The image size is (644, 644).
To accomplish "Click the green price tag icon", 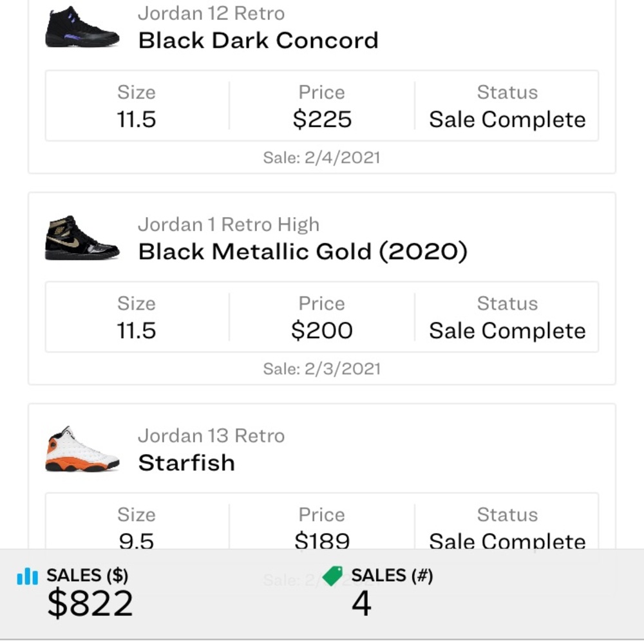I will pyautogui.click(x=333, y=576).
